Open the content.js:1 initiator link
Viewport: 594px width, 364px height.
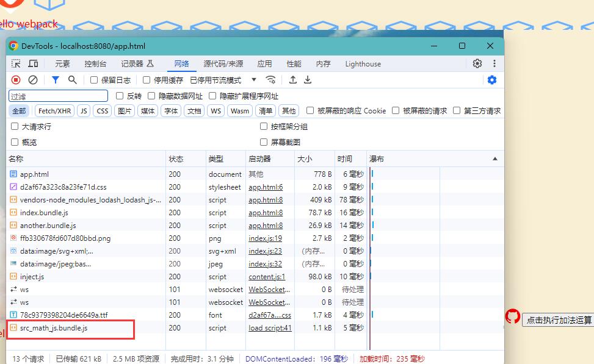point(267,277)
